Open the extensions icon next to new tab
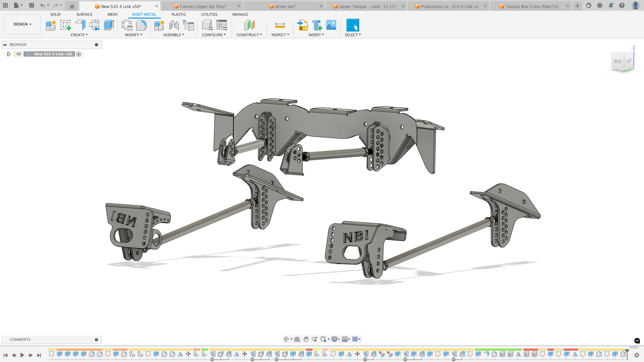 point(589,6)
